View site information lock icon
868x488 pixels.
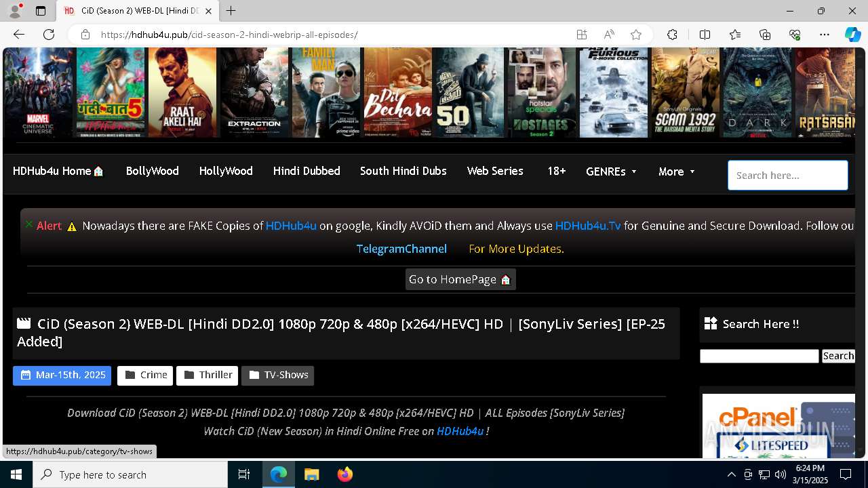pyautogui.click(x=85, y=35)
